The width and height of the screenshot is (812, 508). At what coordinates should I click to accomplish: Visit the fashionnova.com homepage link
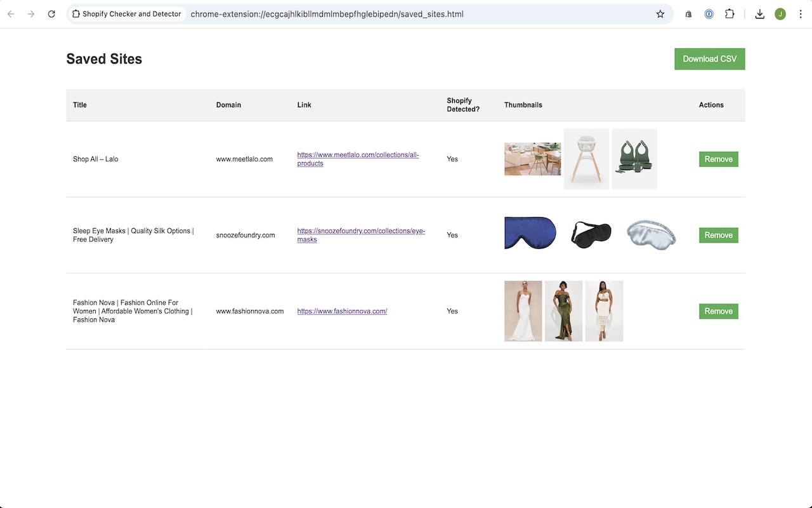point(342,311)
